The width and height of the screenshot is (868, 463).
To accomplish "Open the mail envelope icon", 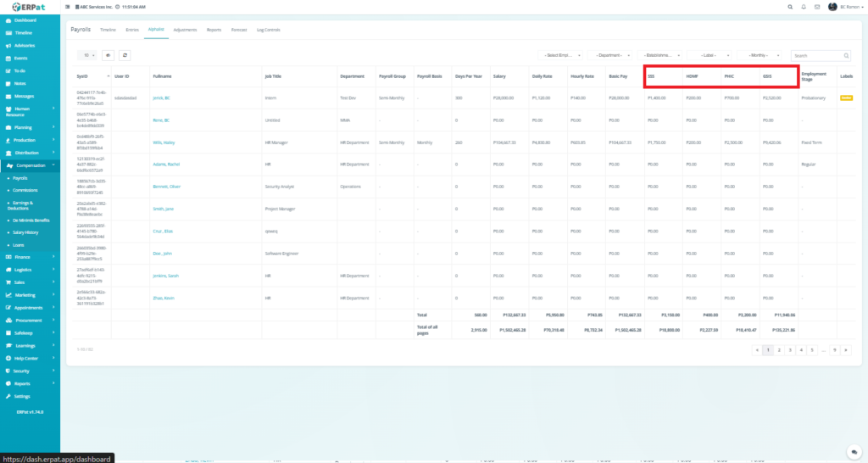I will 816,7.
